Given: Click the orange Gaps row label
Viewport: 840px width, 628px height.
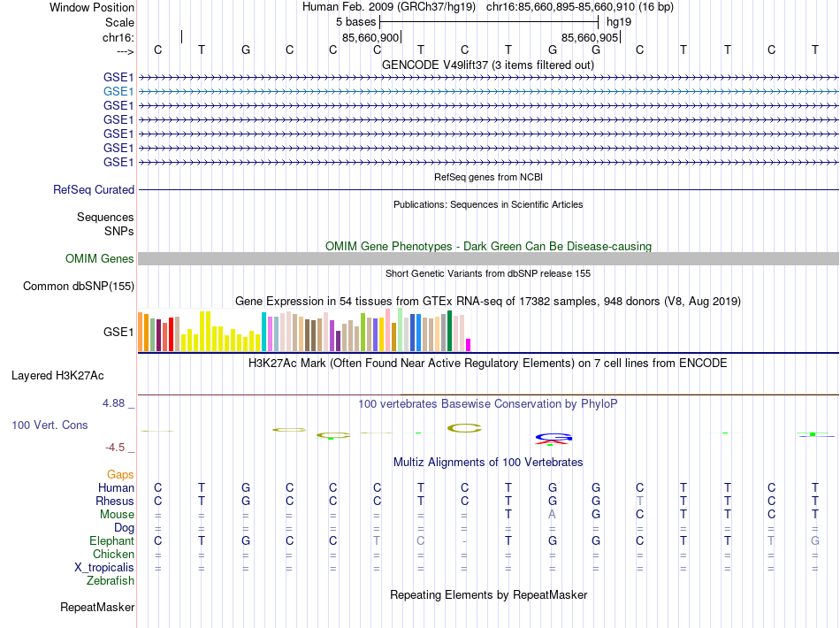Looking at the screenshot, I should point(120,475).
